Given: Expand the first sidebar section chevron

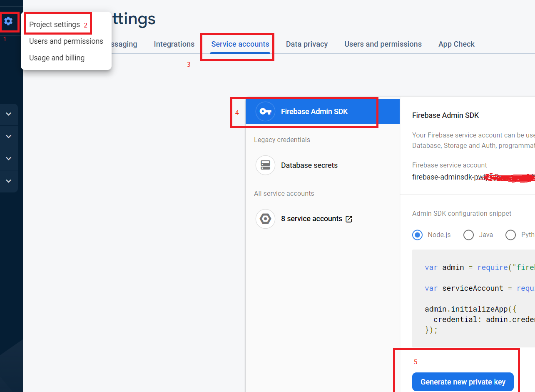Looking at the screenshot, I should 9,114.
